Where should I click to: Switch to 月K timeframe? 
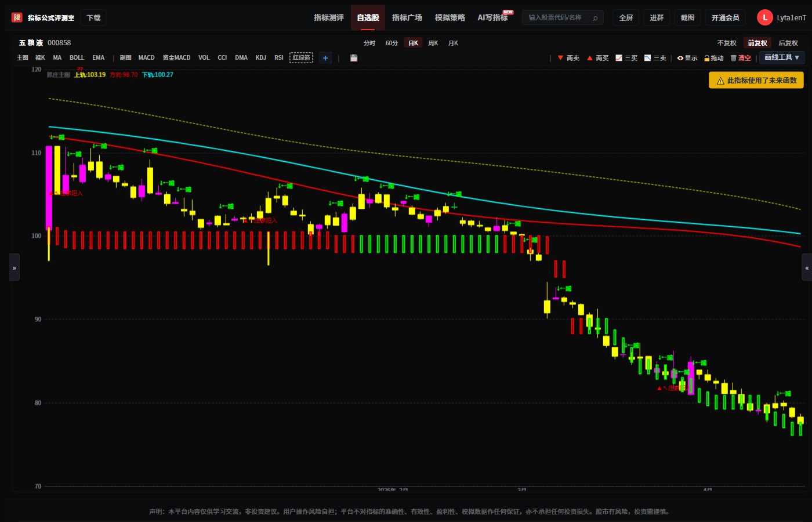pyautogui.click(x=453, y=43)
